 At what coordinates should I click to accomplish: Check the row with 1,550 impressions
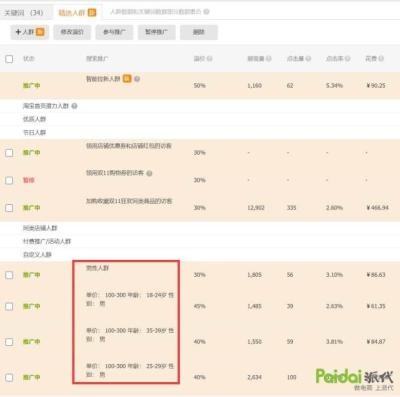coord(9,342)
